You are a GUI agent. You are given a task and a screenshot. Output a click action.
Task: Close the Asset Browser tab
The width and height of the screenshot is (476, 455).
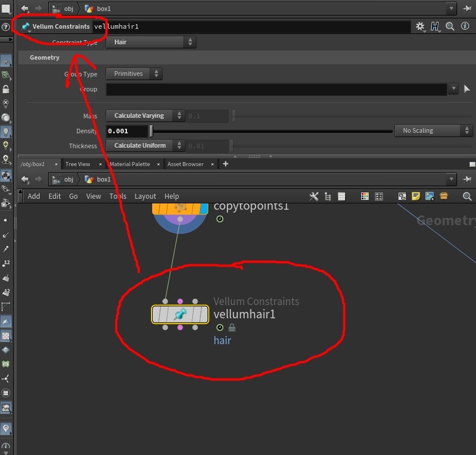pyautogui.click(x=212, y=164)
